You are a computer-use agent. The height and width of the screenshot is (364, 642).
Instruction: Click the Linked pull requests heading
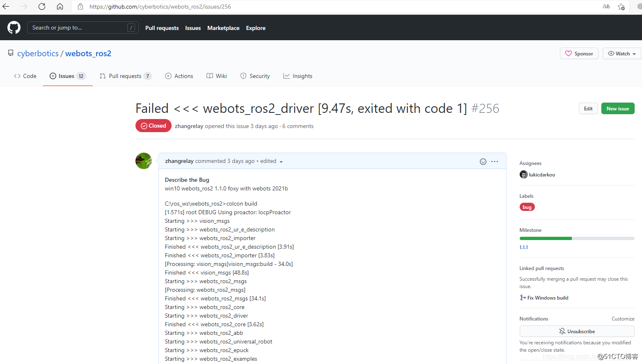coord(542,268)
